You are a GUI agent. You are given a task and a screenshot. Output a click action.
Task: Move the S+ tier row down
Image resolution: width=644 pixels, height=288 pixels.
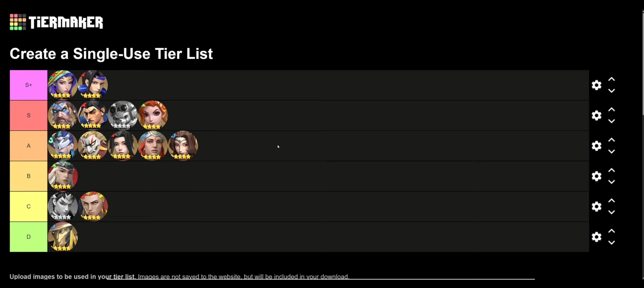point(611,91)
